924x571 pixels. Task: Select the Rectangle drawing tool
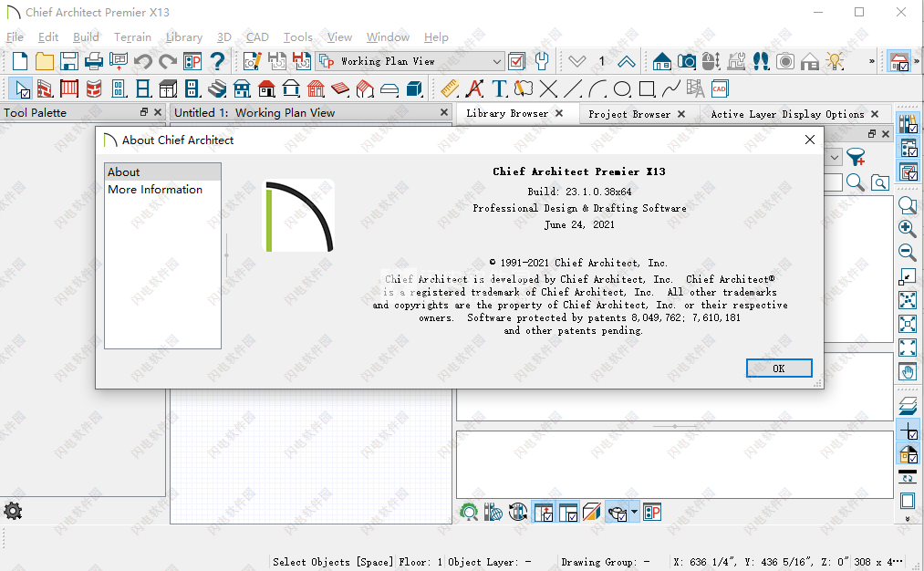[x=647, y=89]
